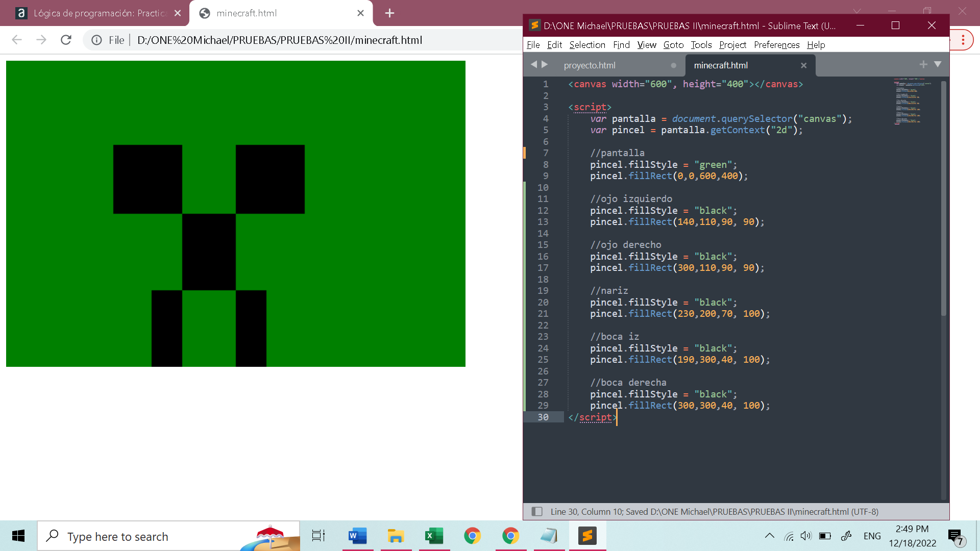
Task: Open the volume control icon
Action: [x=806, y=536]
